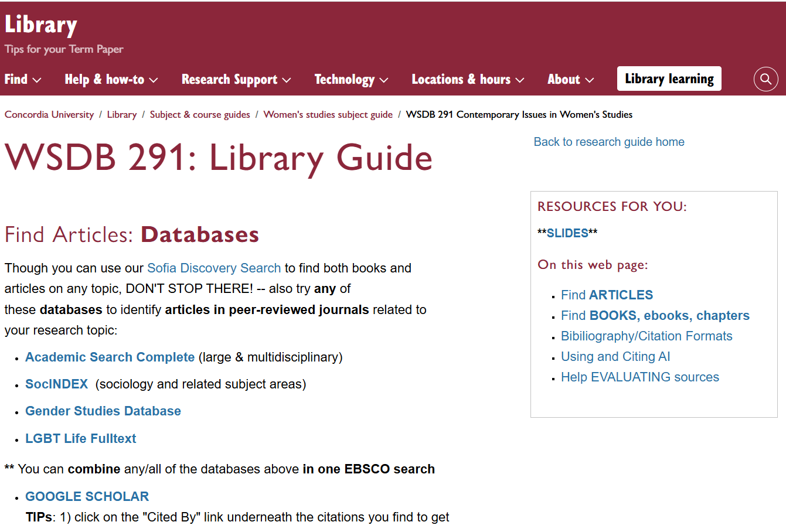Image resolution: width=786 pixels, height=532 pixels.
Task: Expand the Help & how-to dropdown
Action: 111,80
